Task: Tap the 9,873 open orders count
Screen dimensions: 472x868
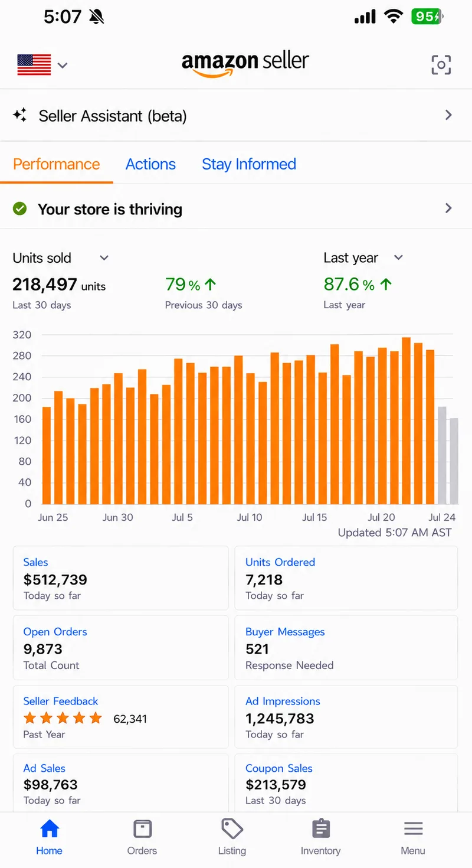Action: point(42,649)
